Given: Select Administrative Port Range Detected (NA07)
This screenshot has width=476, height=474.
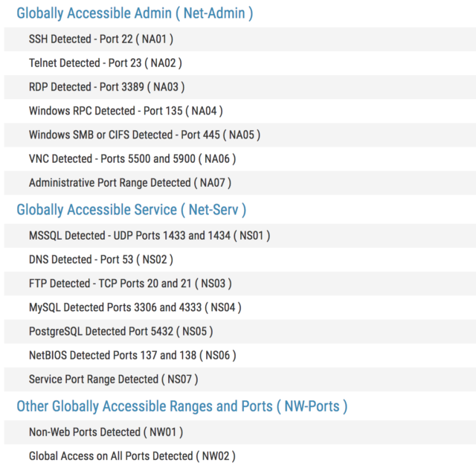Looking at the screenshot, I should click(x=130, y=182).
